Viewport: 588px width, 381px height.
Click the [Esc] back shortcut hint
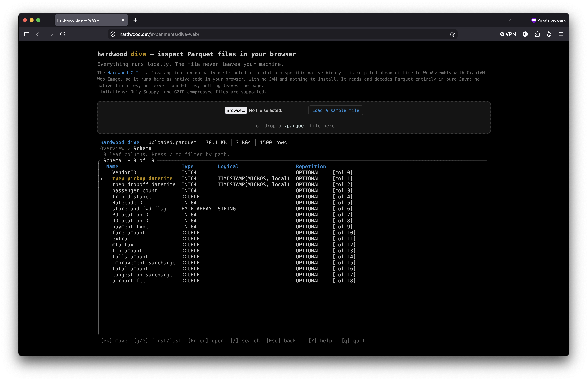281,341
